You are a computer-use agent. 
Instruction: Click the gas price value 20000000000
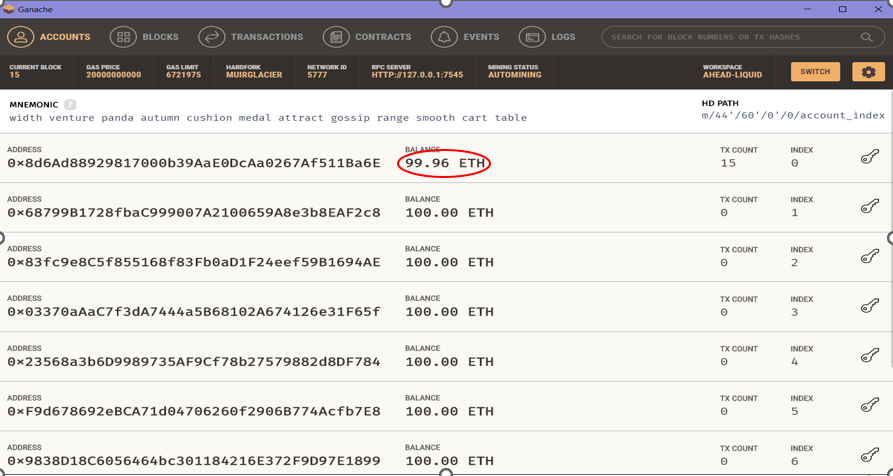click(114, 75)
